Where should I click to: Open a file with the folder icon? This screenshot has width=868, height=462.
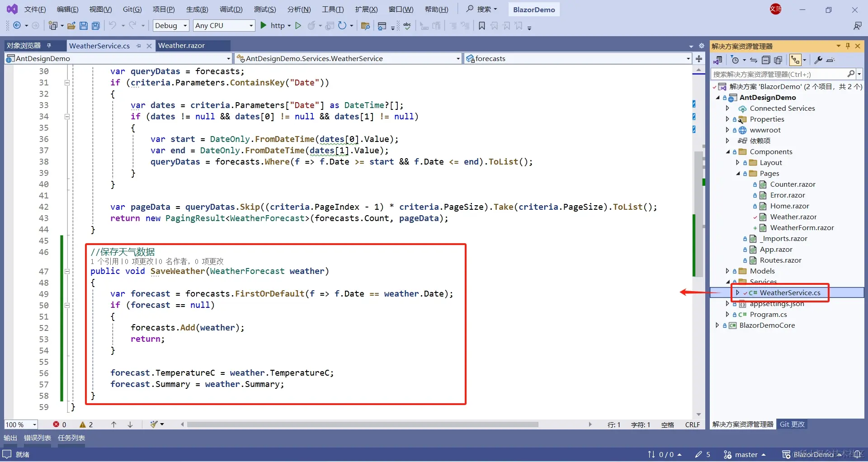coord(71,26)
